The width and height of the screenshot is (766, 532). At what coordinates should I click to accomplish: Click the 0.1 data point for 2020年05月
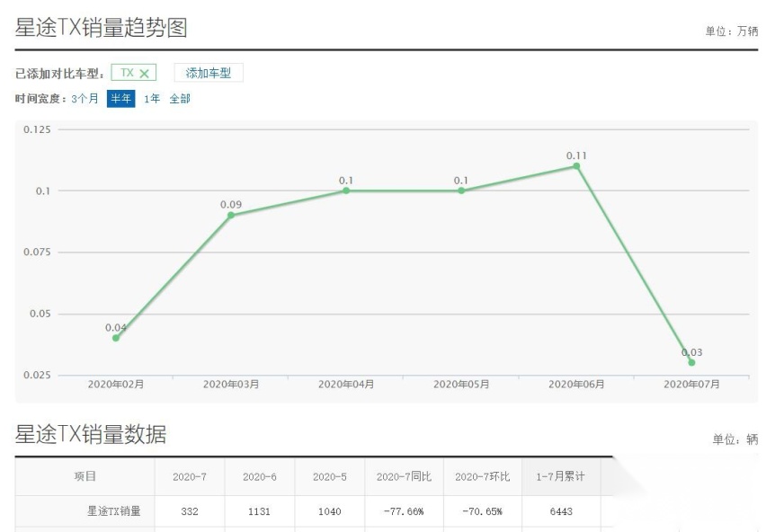pyautogui.click(x=461, y=191)
